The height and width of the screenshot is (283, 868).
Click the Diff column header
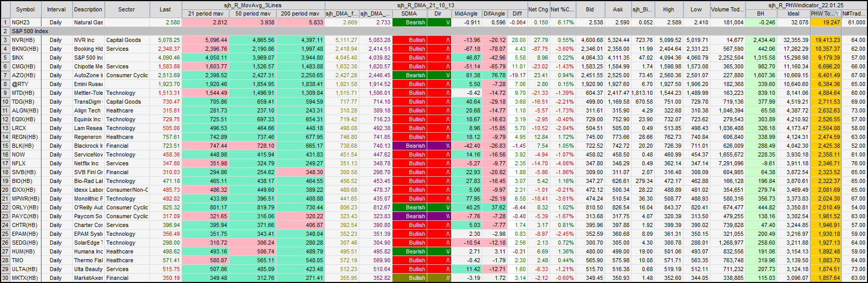coord(517,13)
